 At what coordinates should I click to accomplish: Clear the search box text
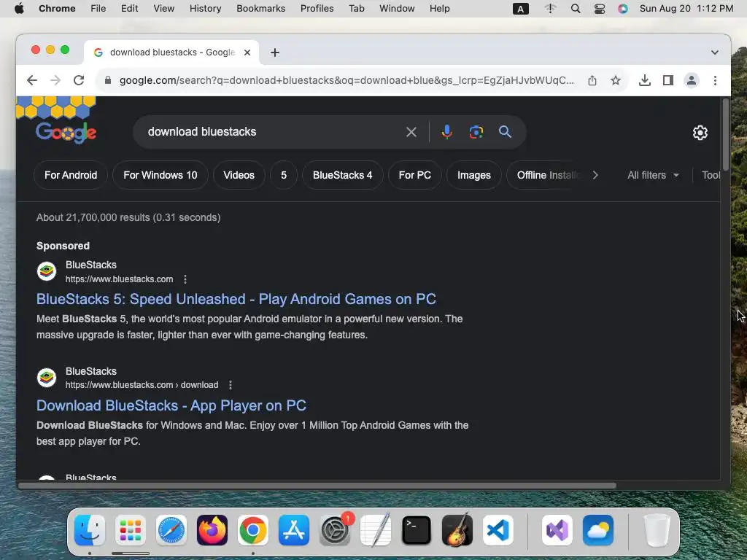[411, 132]
